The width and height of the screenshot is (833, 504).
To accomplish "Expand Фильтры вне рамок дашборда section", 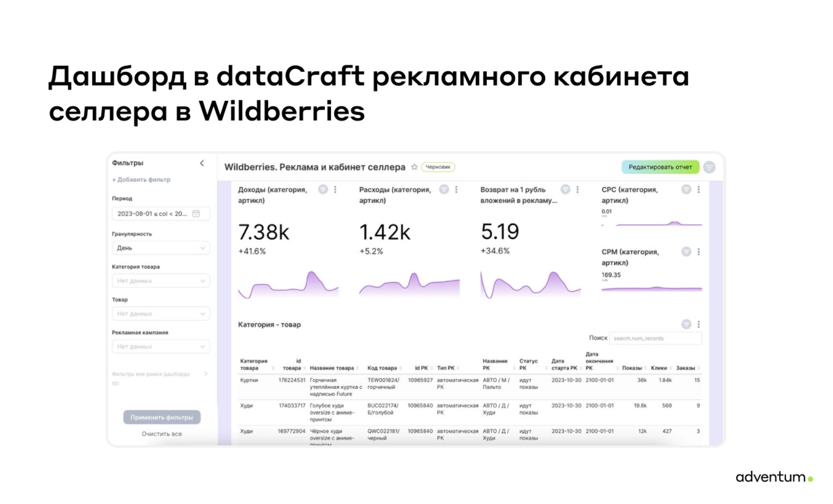I will pyautogui.click(x=206, y=374).
